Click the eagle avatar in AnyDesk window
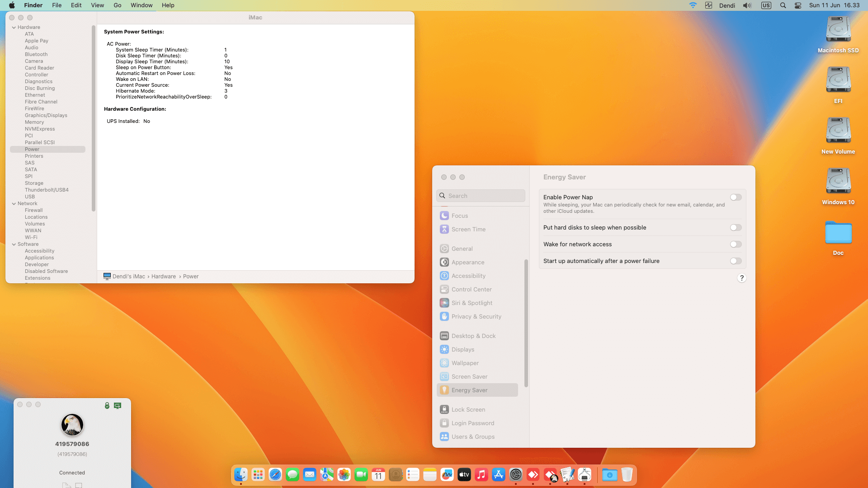Screen dimensions: 868x488 (72, 425)
